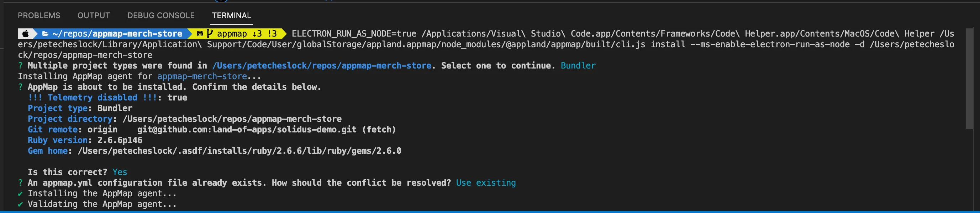The height and width of the screenshot is (213, 980).
Task: Click the Use existing conflict resolution choice
Action: tap(486, 182)
